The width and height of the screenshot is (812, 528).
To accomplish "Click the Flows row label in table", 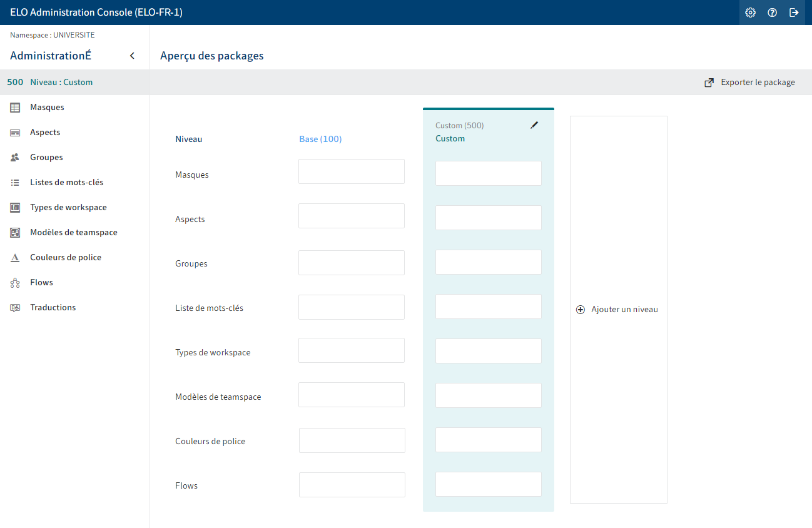I will [186, 485].
